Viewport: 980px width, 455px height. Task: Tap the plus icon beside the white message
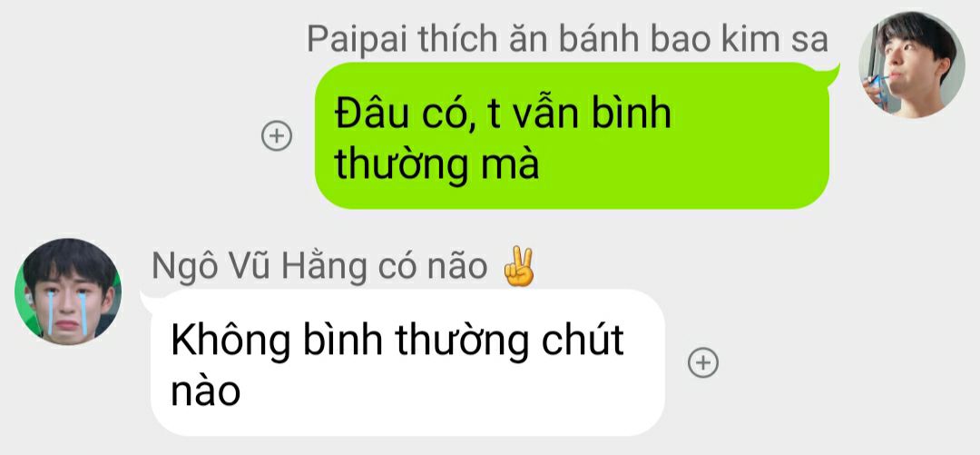click(703, 362)
